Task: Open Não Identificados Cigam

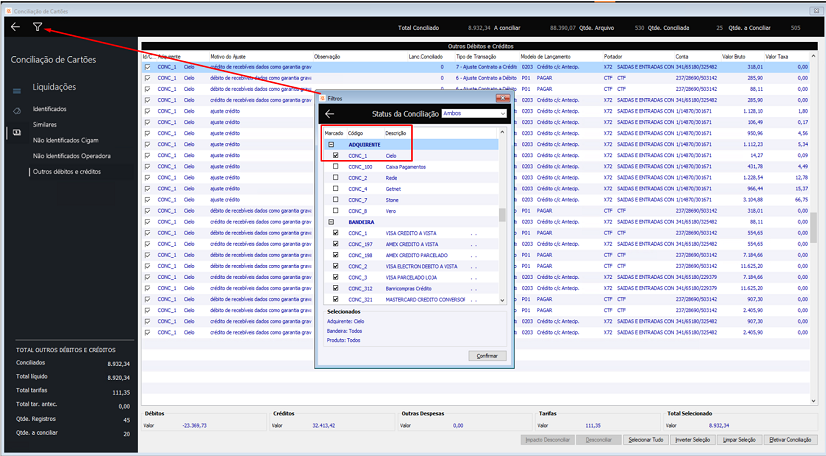Action: click(x=66, y=141)
